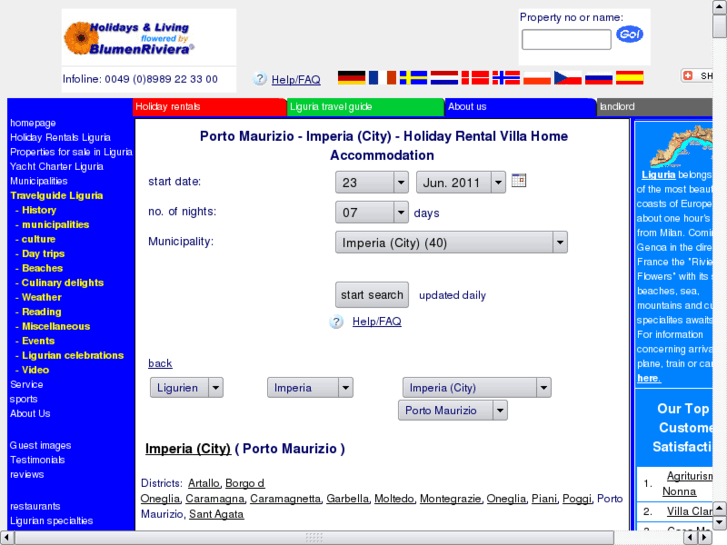Open Culinary delights submenu link
Screen dimensions: 727x545
click(x=63, y=282)
